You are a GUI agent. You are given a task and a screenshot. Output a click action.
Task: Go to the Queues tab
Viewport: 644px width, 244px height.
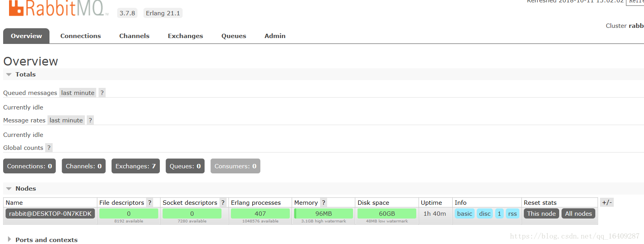[234, 36]
